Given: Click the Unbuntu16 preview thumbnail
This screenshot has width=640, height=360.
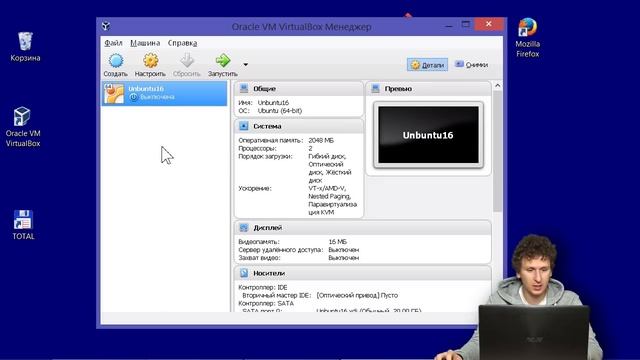Looking at the screenshot, I should pyautogui.click(x=428, y=135).
